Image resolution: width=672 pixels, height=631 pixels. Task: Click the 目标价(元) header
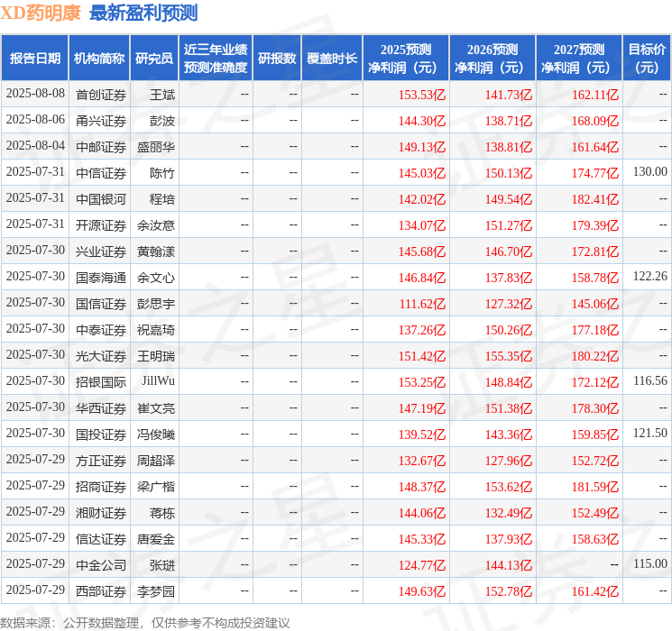coord(647,59)
